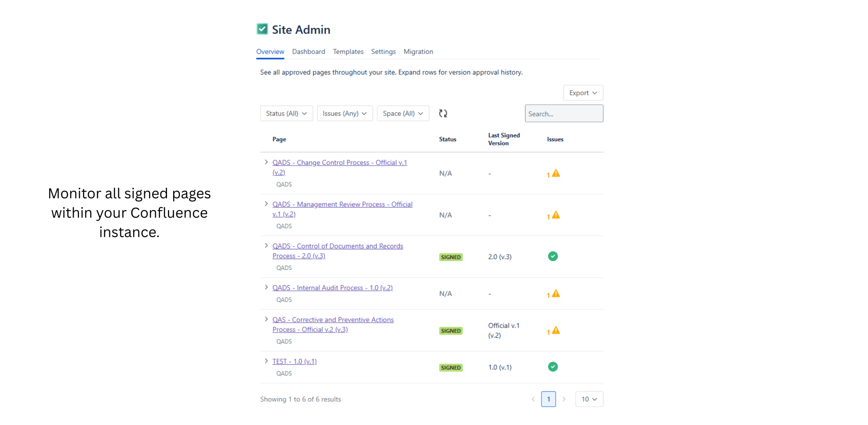Expand the Control of Documents and Records row
868x425 pixels.
266,246
